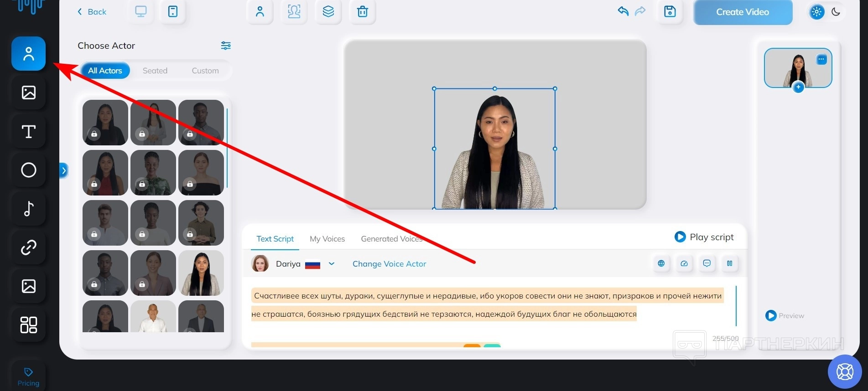
Task: Click the Create Video button
Action: pos(742,12)
